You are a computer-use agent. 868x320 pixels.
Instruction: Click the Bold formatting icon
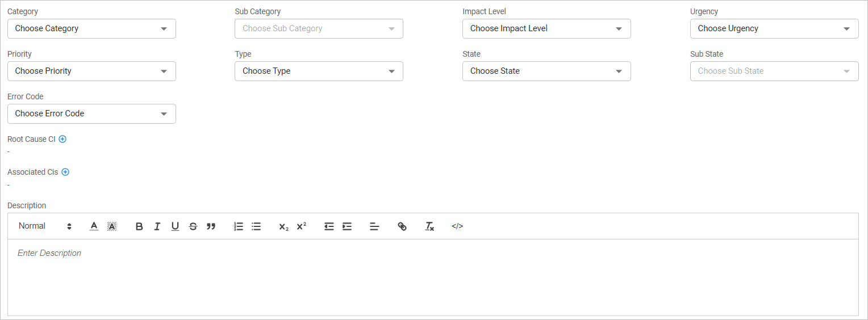139,226
